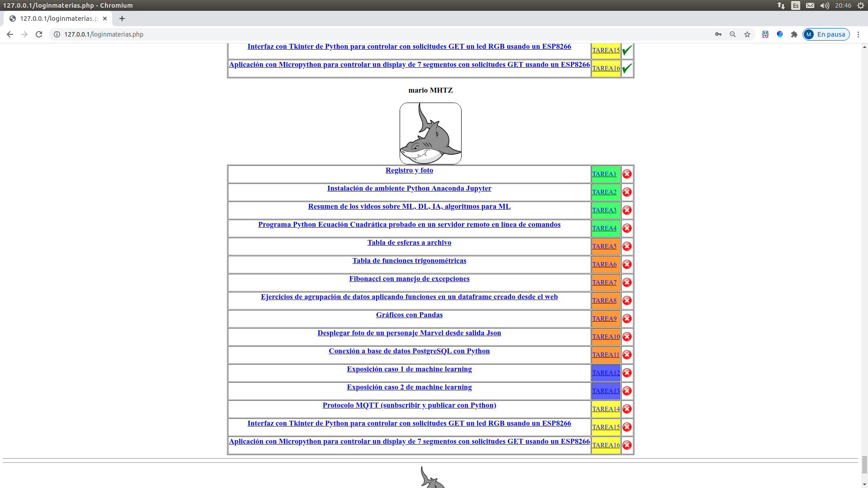Click the En pausa profile button
The width and height of the screenshot is (868, 488).
pyautogui.click(x=826, y=34)
